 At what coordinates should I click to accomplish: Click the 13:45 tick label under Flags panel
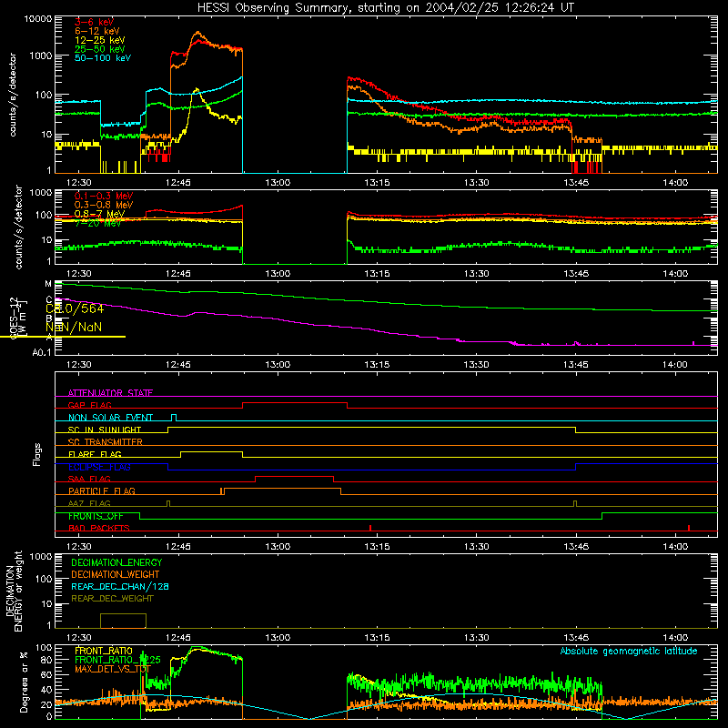coord(576,547)
